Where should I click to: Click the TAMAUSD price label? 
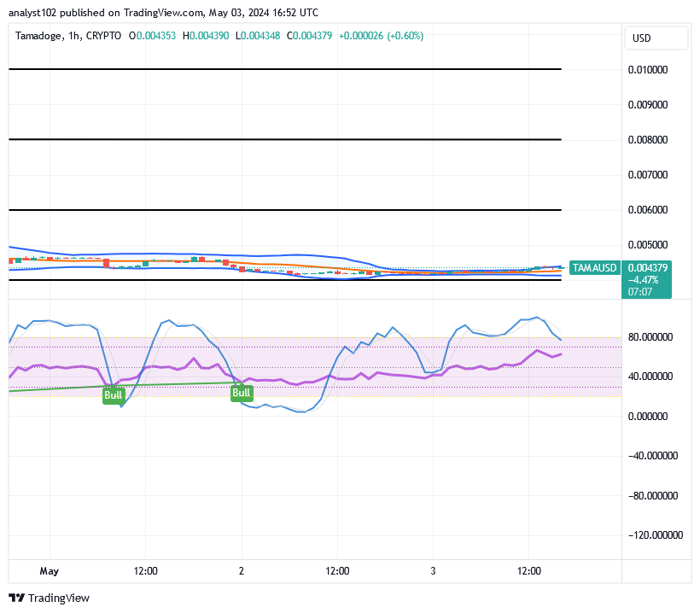coord(595,267)
